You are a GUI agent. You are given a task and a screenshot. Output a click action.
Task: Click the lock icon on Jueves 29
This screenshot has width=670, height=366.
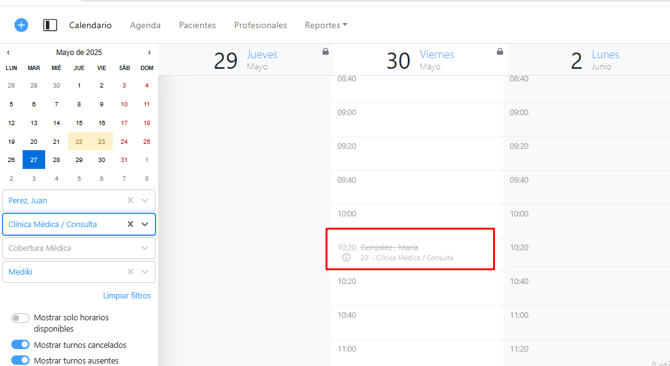(326, 52)
